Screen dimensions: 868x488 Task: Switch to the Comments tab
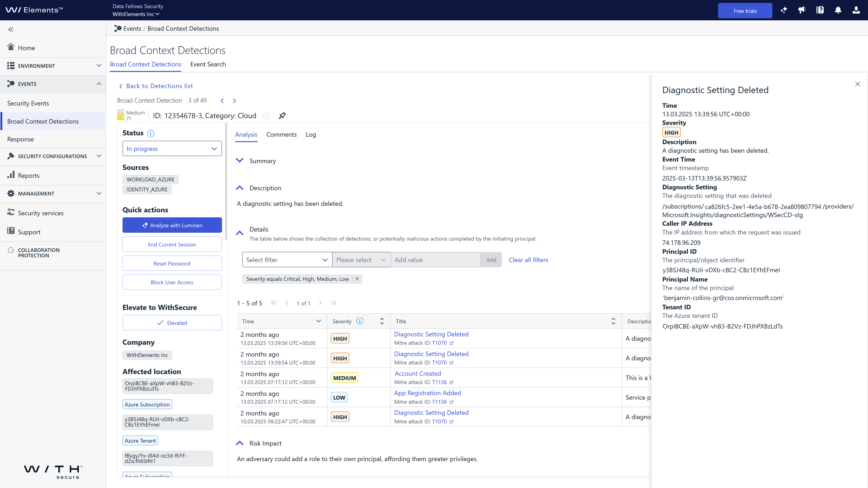pyautogui.click(x=281, y=135)
